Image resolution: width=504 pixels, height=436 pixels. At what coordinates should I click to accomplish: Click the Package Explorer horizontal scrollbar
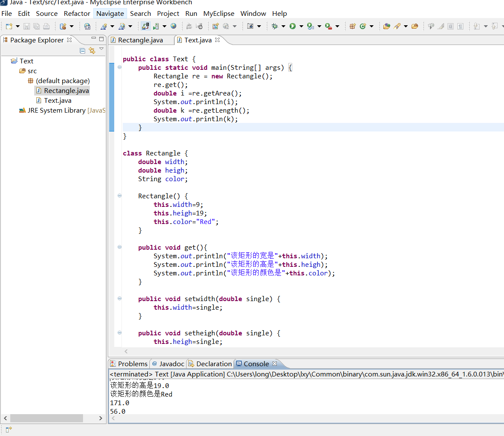click(x=47, y=418)
